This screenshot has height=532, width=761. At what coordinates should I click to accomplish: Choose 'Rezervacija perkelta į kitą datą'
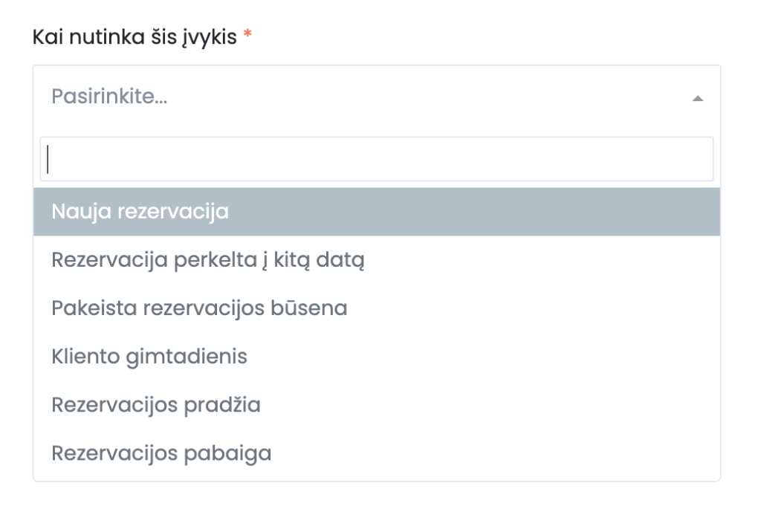[207, 260]
